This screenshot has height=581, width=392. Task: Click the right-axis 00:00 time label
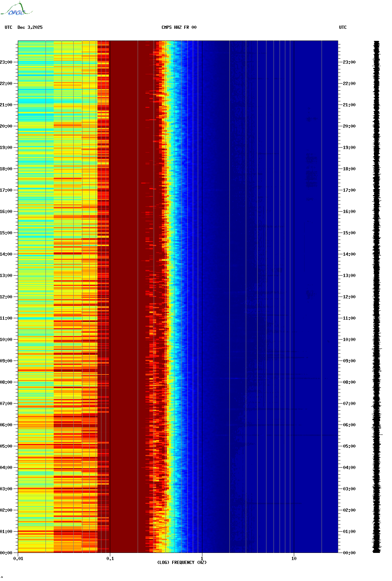[x=349, y=553]
